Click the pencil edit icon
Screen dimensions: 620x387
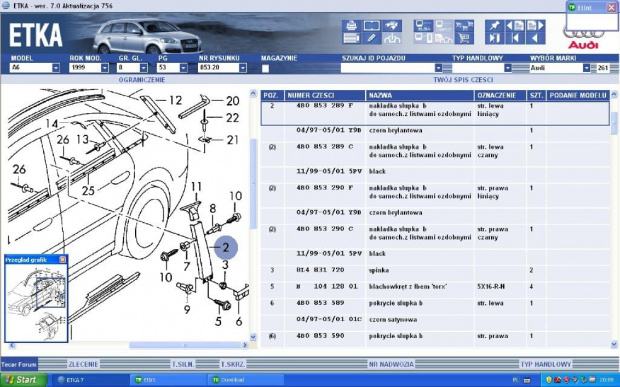pos(371,38)
